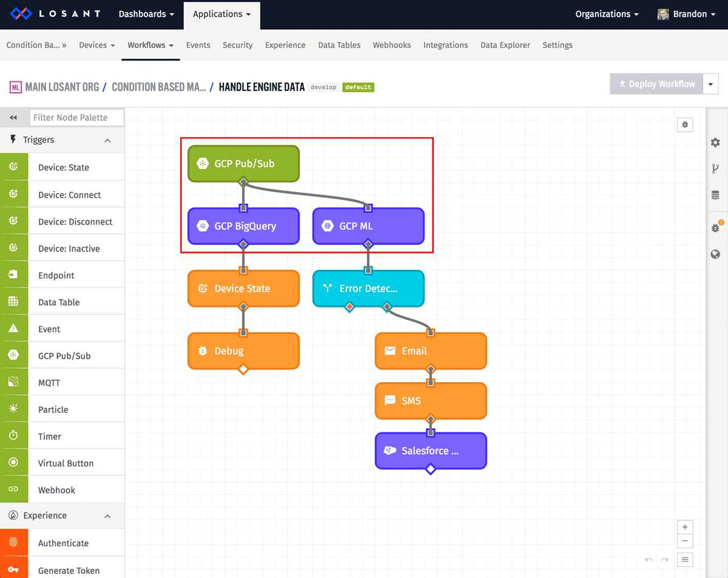Viewport: 728px width, 578px height.
Task: Open the MAIN LOSANT ORG breadcrumb link
Action: coord(62,87)
